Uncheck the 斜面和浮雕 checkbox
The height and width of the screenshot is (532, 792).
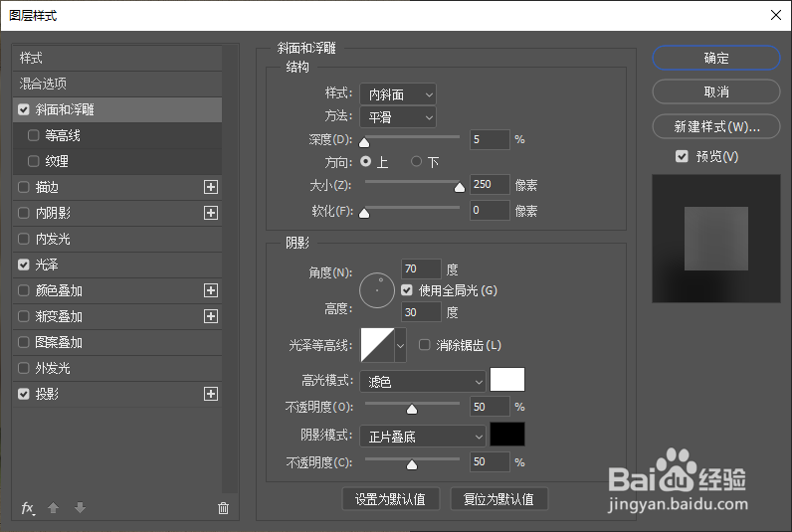(x=24, y=109)
